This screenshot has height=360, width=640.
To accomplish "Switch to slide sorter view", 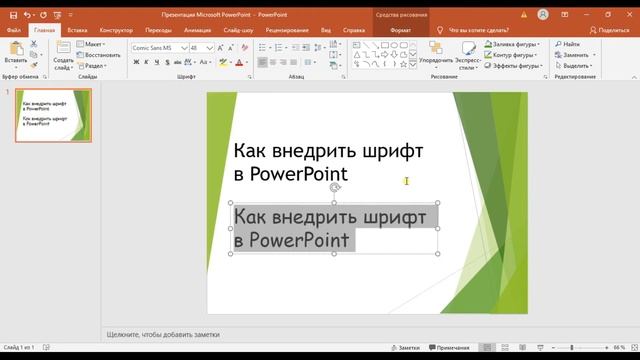I will point(505,347).
